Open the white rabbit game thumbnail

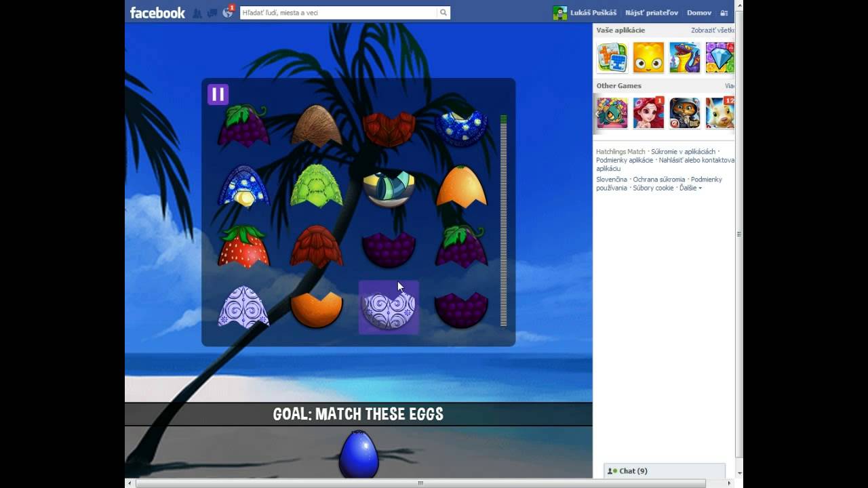click(x=719, y=113)
